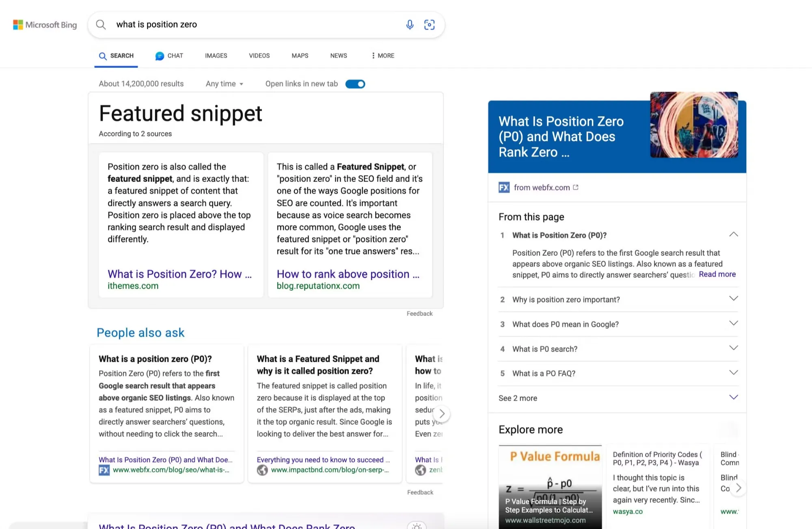This screenshot has width=812, height=529.
Task: Open What is a Featured Snippet question card
Action: [x=318, y=365]
